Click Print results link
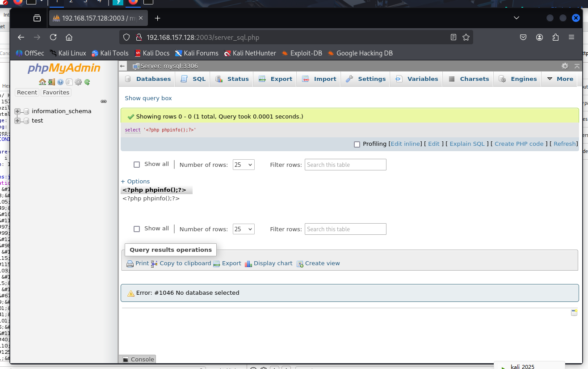This screenshot has height=369, width=588. coord(138,263)
